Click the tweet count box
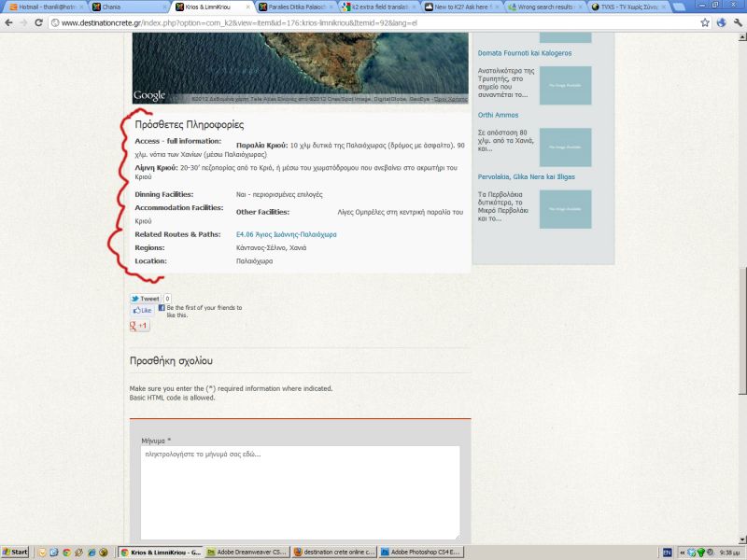 coord(167,299)
